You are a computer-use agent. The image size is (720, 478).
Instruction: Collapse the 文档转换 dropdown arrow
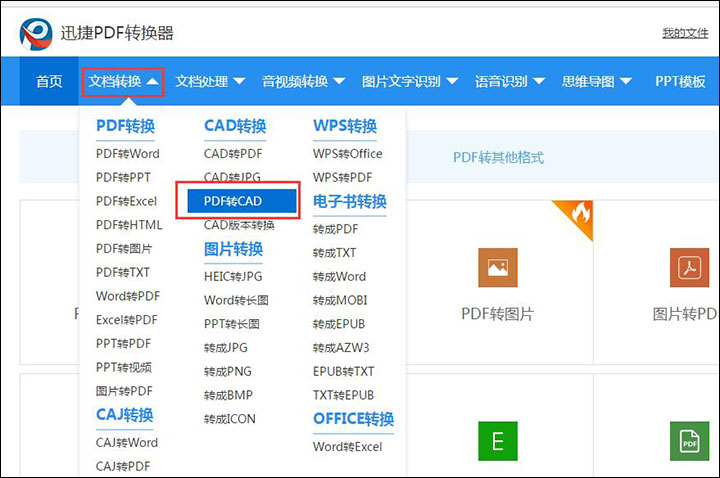(x=152, y=82)
